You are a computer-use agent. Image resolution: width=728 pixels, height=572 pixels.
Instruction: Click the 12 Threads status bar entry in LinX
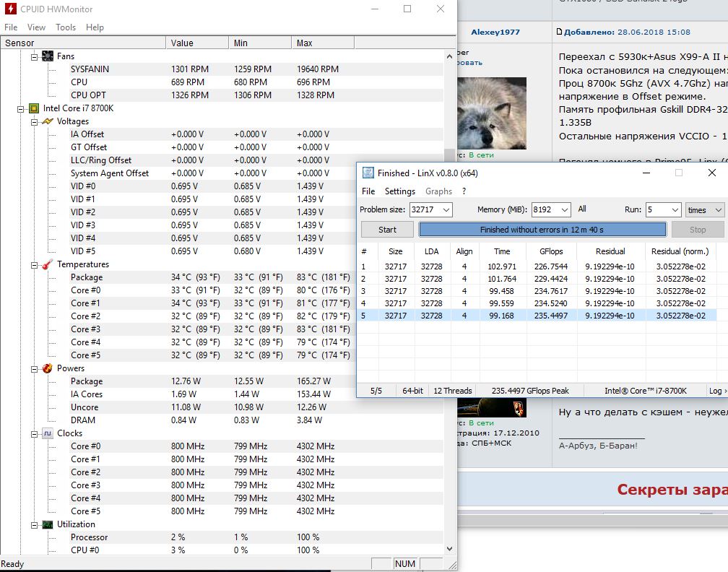(453, 391)
